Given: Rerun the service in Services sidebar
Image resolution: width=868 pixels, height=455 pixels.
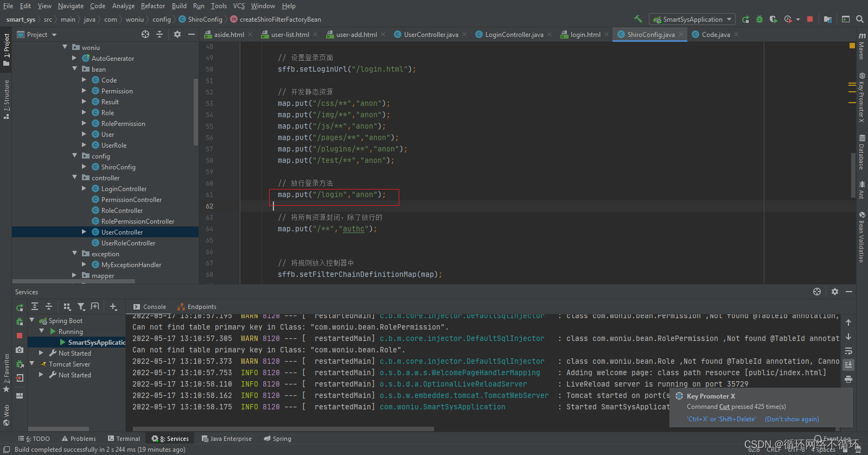Looking at the screenshot, I should click(20, 308).
